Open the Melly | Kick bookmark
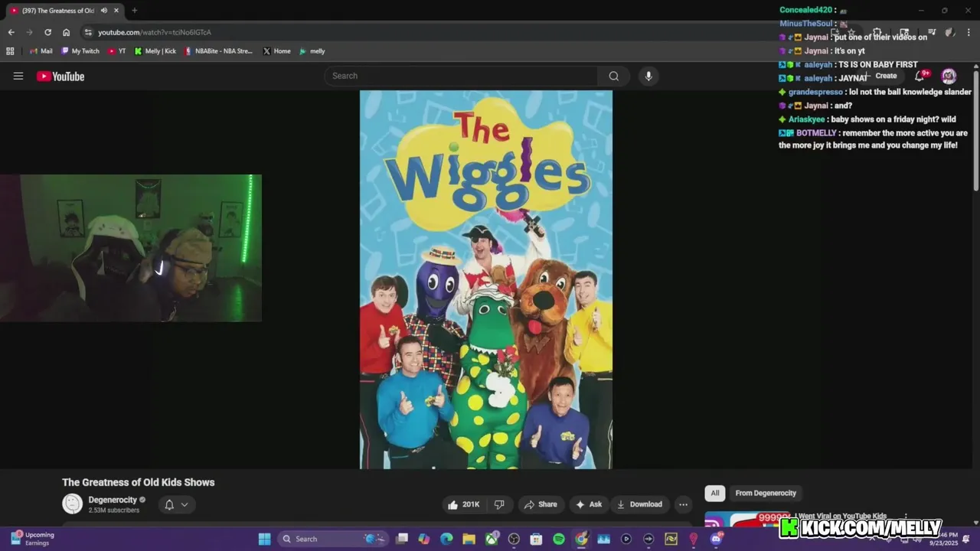This screenshot has height=551, width=980. click(155, 51)
